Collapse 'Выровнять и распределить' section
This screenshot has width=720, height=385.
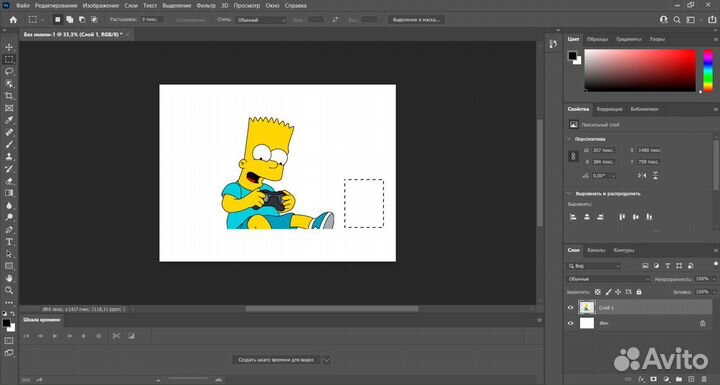569,193
